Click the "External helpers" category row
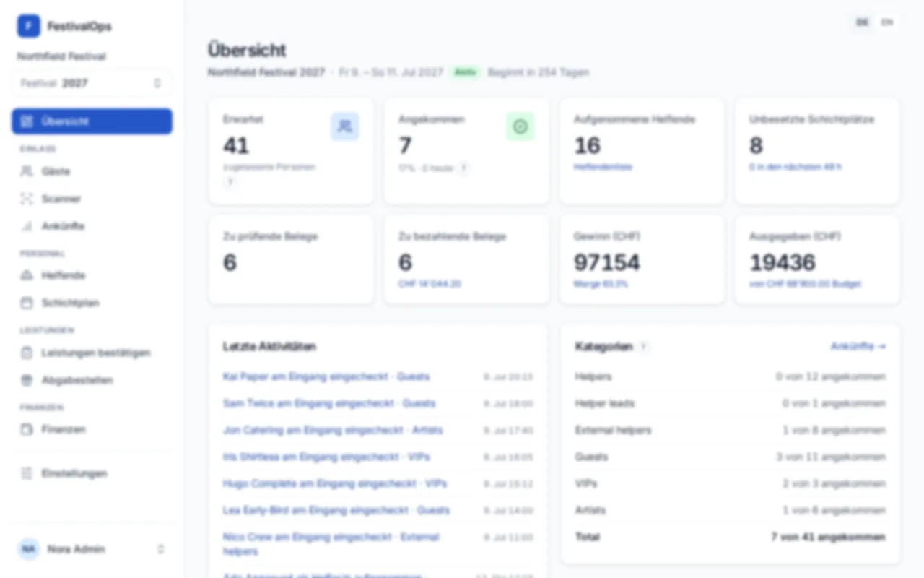Image resolution: width=924 pixels, height=578 pixels. point(730,430)
